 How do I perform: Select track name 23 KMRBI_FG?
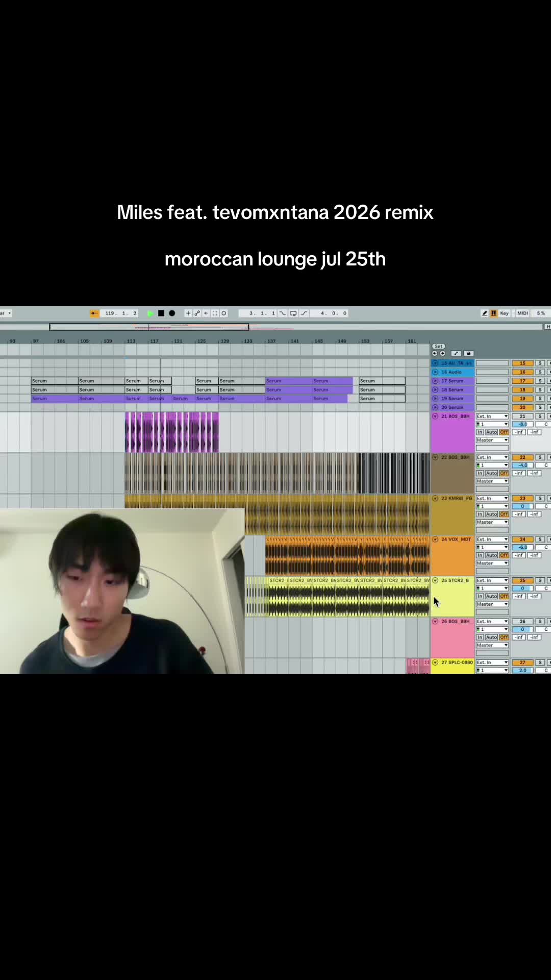[x=456, y=499]
